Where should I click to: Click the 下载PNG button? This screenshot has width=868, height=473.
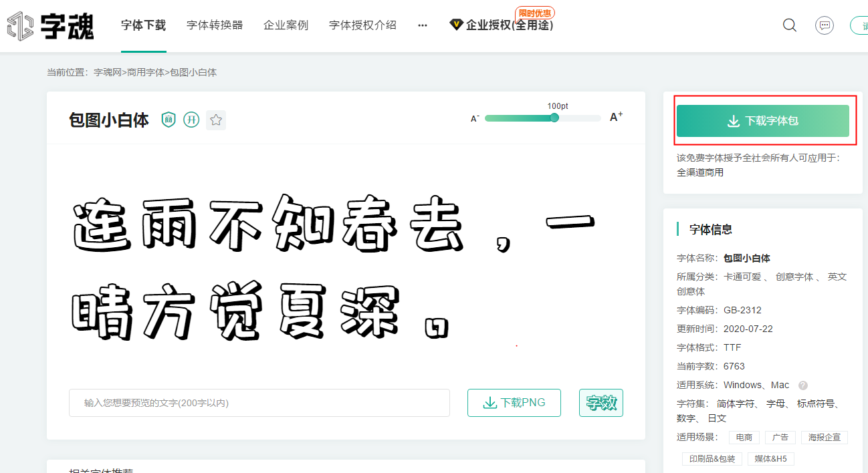(x=514, y=403)
